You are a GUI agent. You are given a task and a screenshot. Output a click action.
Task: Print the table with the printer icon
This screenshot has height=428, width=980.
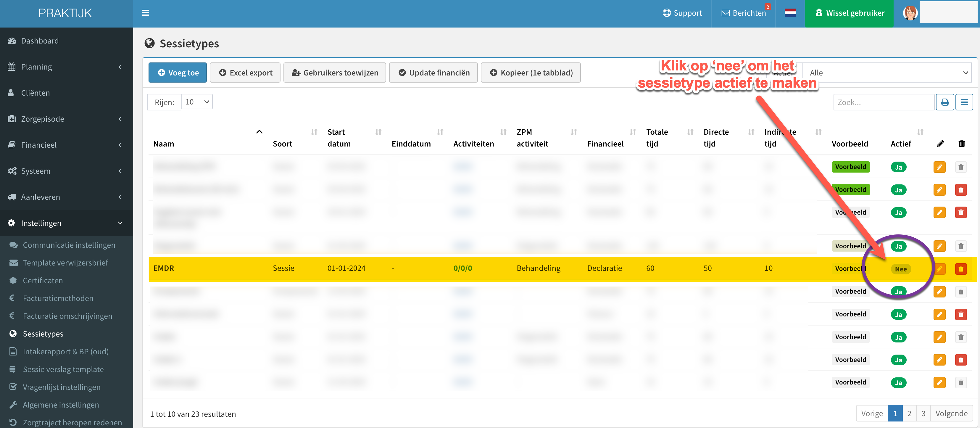pos(944,102)
